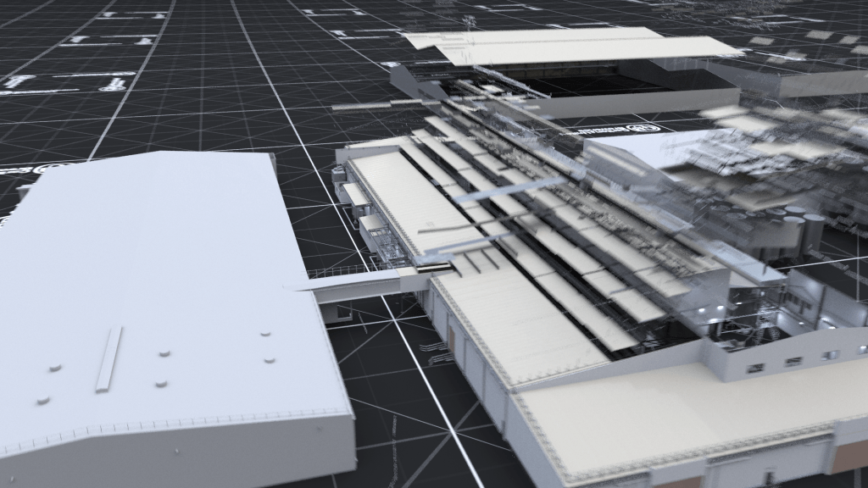Select the large smooth beige roof at bottom right

click(x=678, y=424)
